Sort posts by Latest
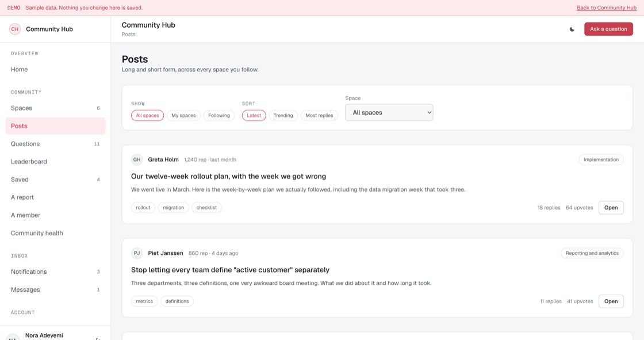Viewport: 644px width, 340px height. point(254,116)
